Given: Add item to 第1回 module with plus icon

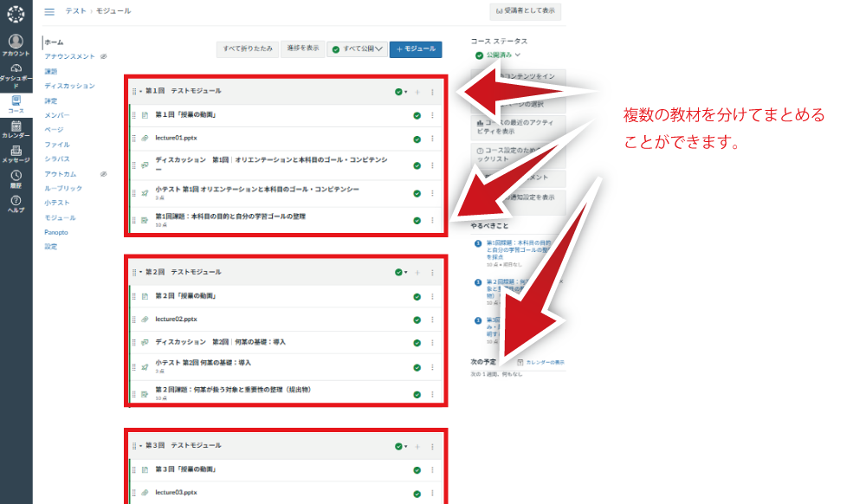Looking at the screenshot, I should (x=417, y=91).
